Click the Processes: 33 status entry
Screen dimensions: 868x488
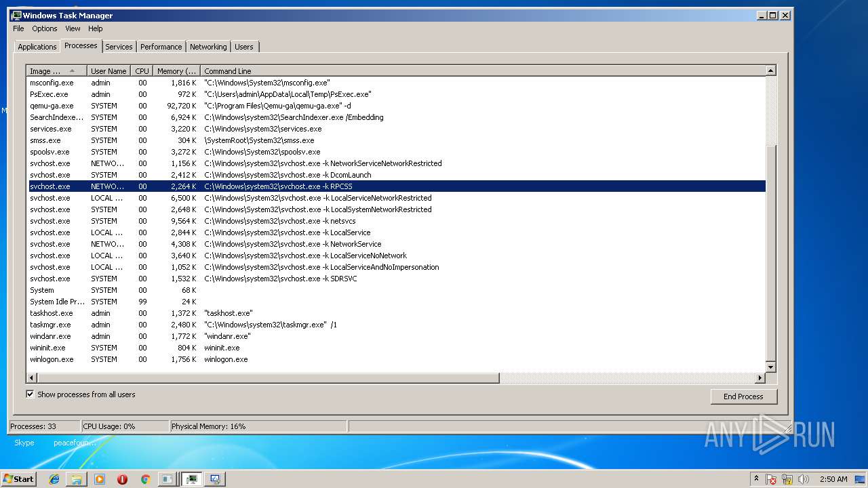coord(44,426)
